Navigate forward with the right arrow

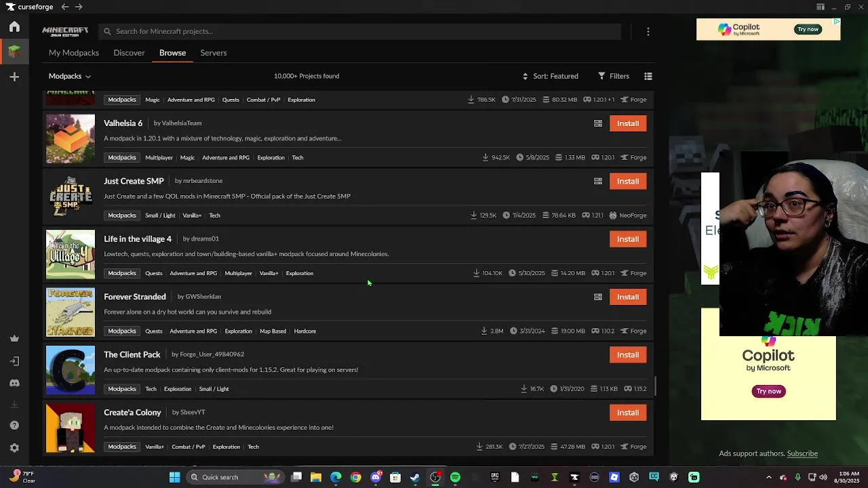79,7
